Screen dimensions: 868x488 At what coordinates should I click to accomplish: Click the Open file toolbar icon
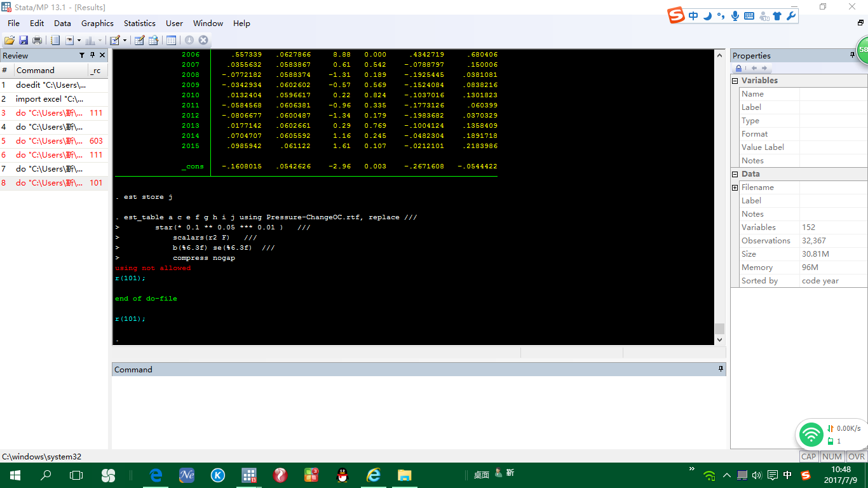coord(9,40)
